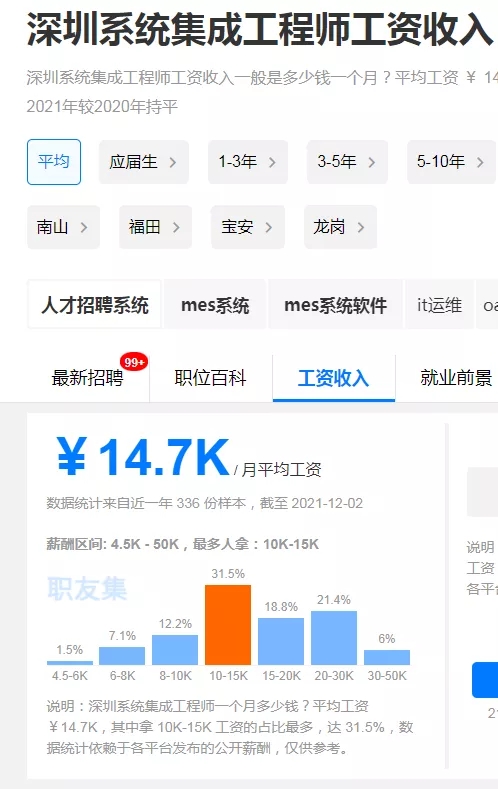
Task: Open the 1-3年 experience filter
Action: click(248, 162)
